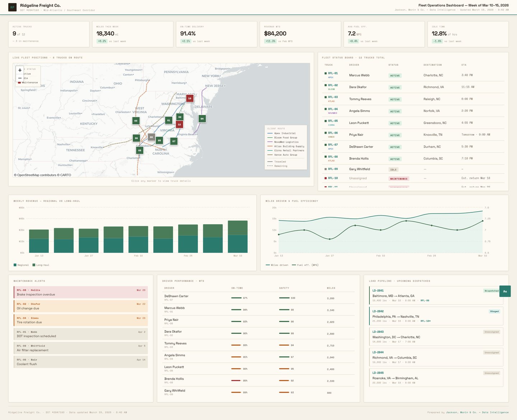Viewport: 517px width, 420px height.
Task: Toggle Regional series in revenue legend
Action: pos(21,265)
